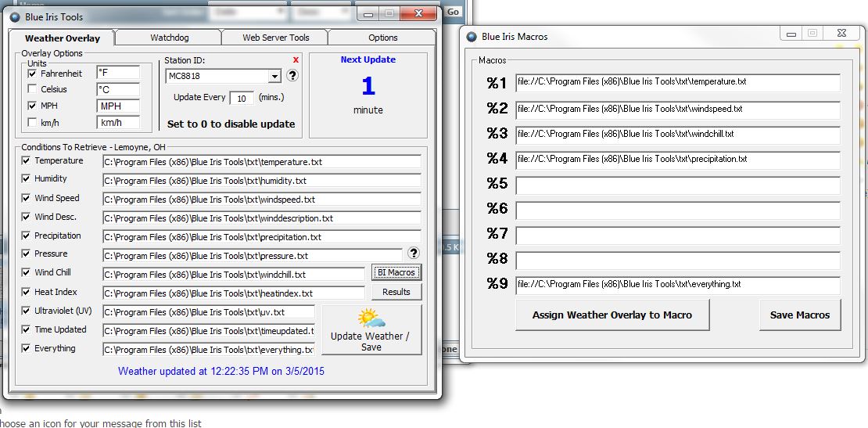Click the Blue Iris Tools title bar icon
868x428 pixels.
click(x=15, y=16)
